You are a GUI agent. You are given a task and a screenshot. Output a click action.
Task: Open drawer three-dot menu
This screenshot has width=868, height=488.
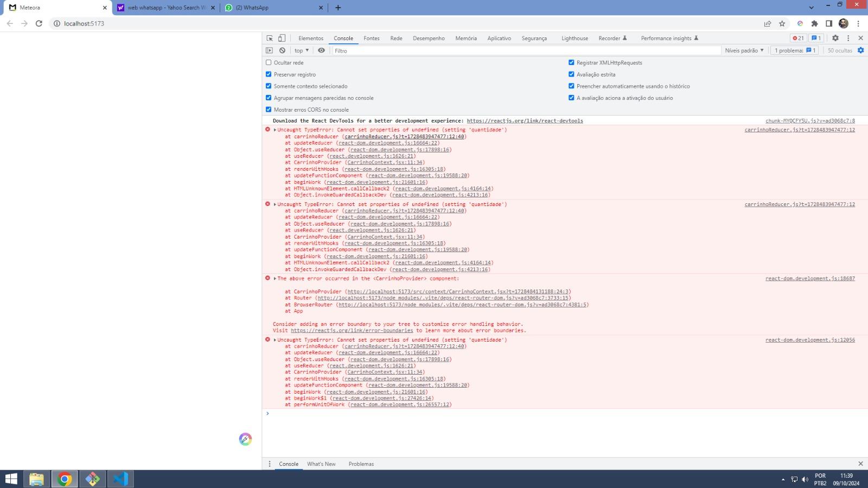click(x=270, y=464)
